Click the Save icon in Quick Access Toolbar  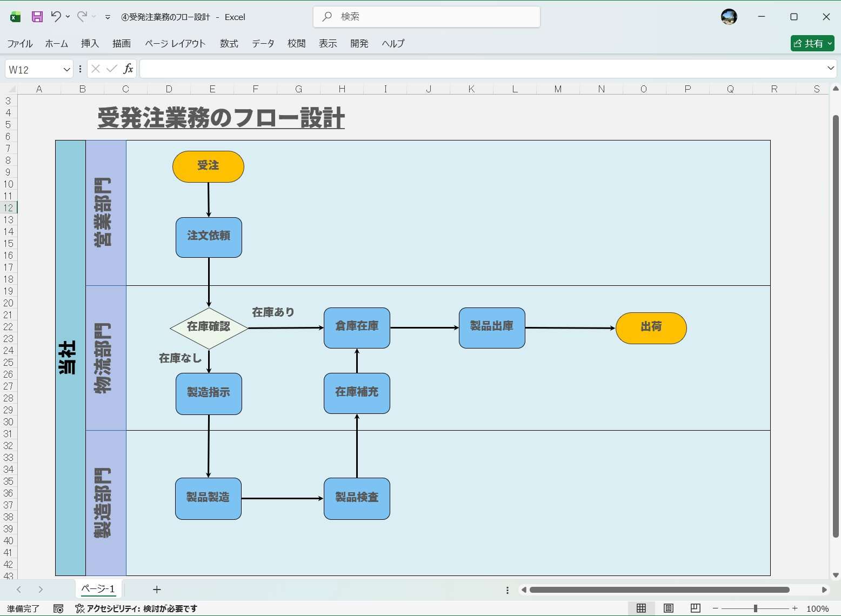37,16
